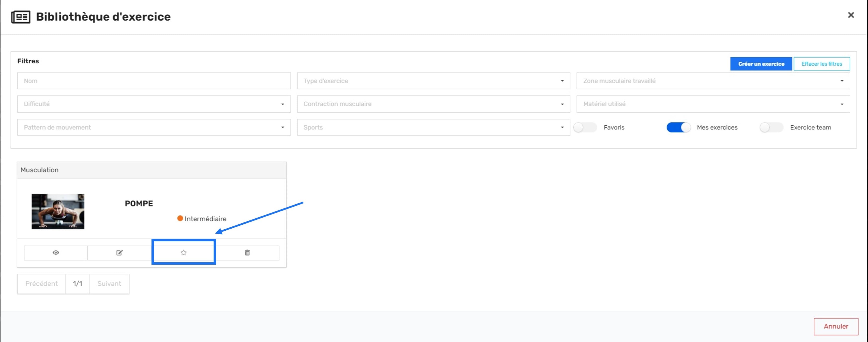Click the Filtres section heading

coord(28,61)
